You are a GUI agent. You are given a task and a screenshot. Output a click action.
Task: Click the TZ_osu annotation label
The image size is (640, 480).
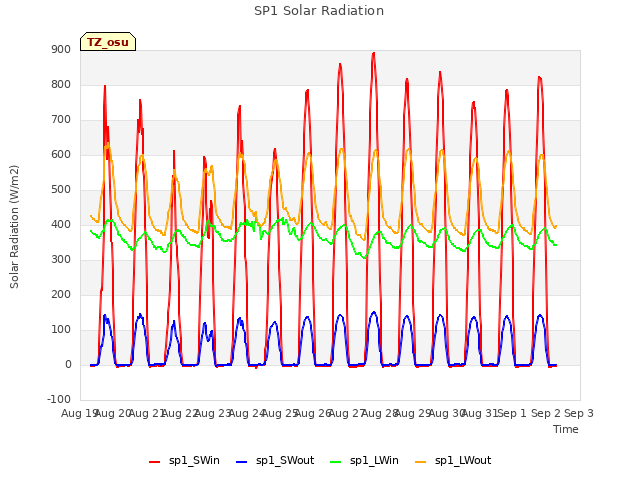click(x=108, y=42)
